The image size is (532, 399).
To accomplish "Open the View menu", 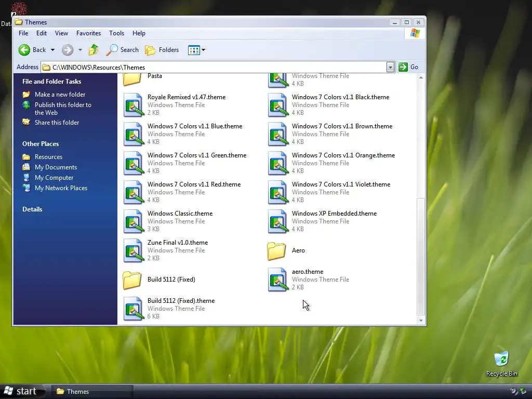I will [x=61, y=33].
